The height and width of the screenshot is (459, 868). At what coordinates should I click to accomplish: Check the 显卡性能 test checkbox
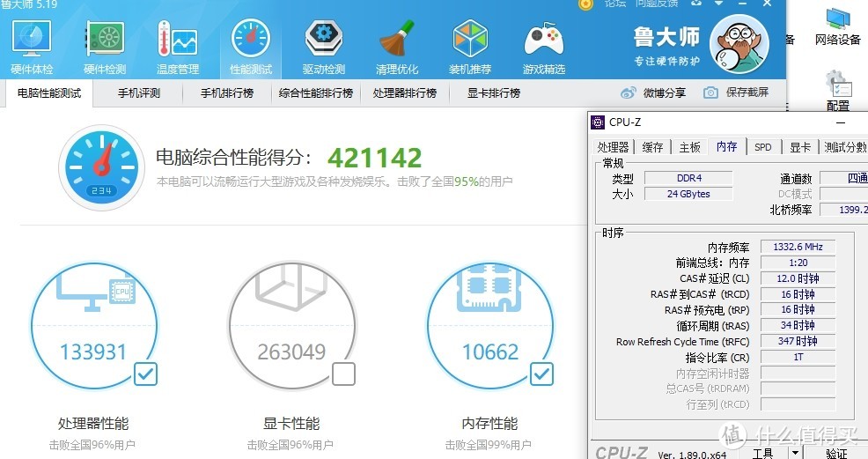point(343,374)
